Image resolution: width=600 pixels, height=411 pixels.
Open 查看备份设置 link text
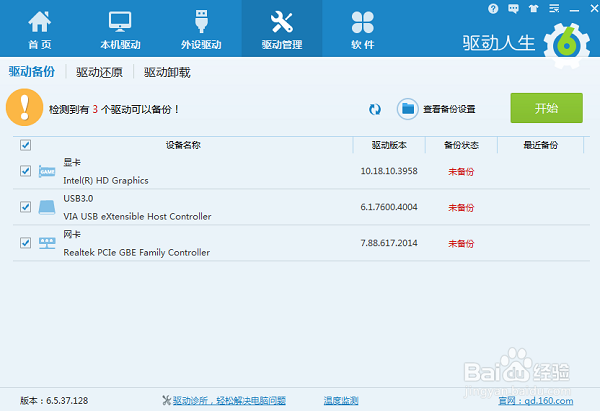(x=449, y=109)
